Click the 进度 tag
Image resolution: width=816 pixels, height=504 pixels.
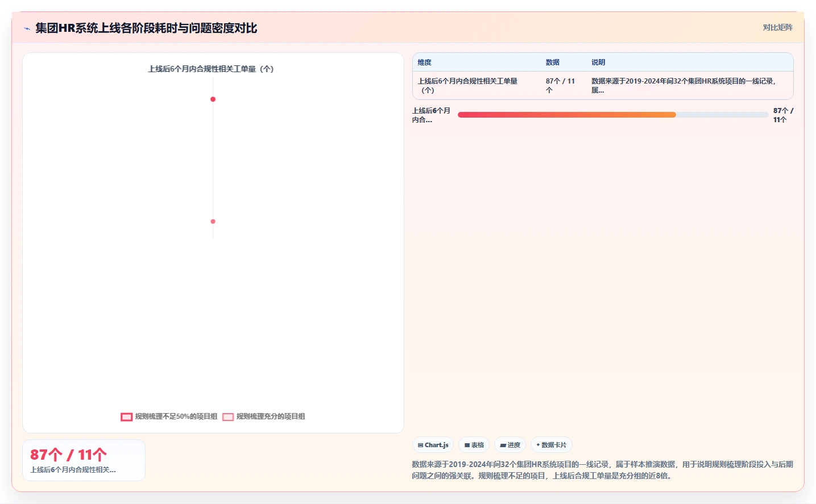pyautogui.click(x=510, y=445)
